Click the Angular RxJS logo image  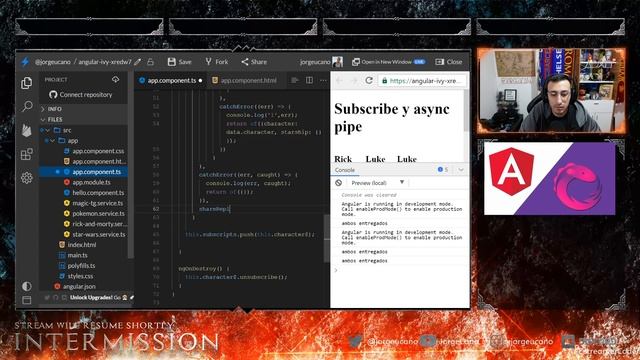point(549,178)
